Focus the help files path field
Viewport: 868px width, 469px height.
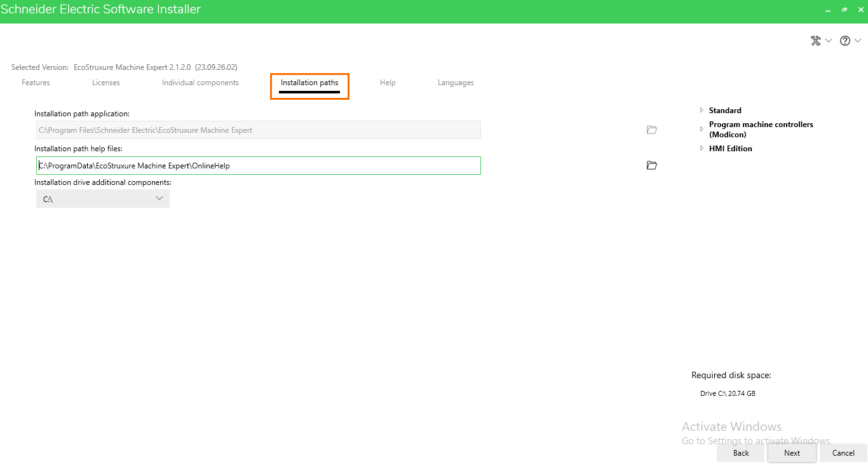point(259,165)
